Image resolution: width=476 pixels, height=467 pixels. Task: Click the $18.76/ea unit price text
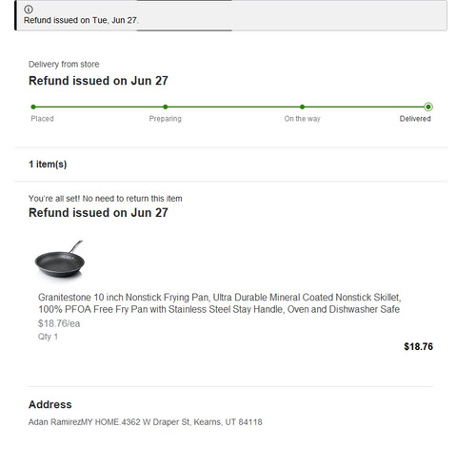(x=59, y=323)
